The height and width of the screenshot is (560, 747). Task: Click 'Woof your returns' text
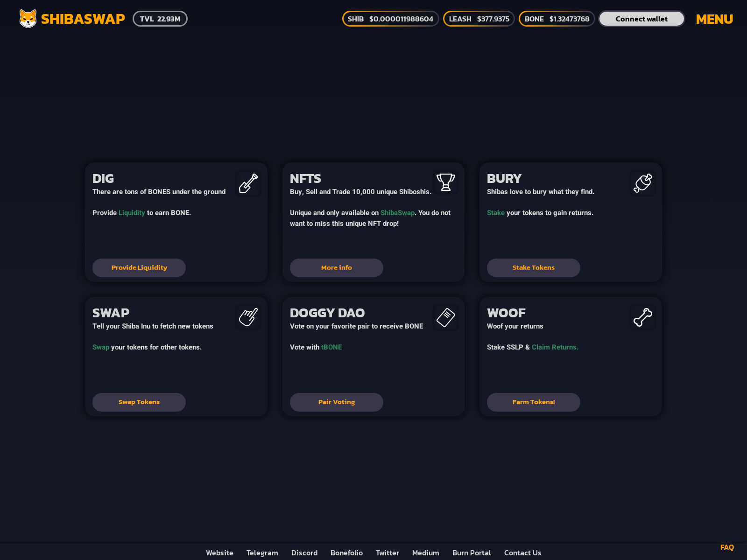515,326
